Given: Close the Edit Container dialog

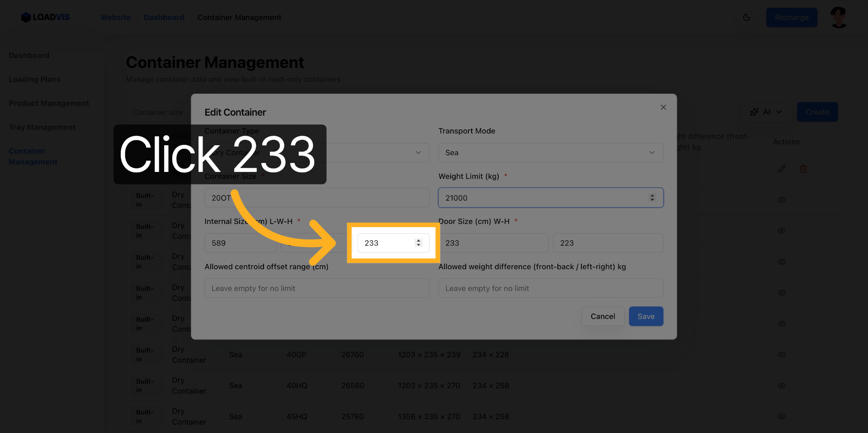Looking at the screenshot, I should 663,107.
